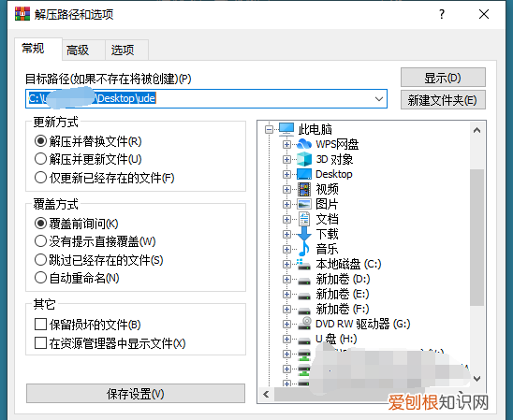The image size is (513, 420).
Task: Select 覆盖前询问(K) radio option
Action: pos(76,224)
